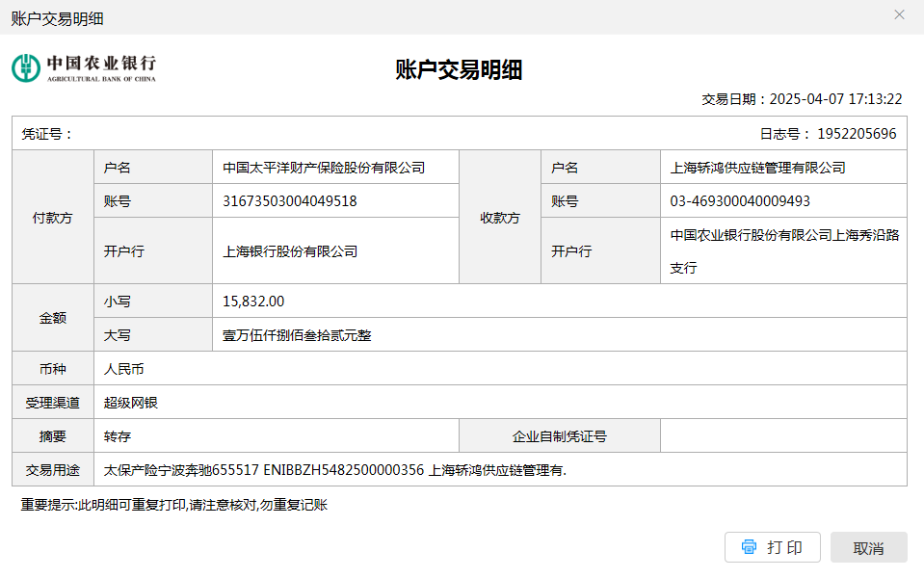The width and height of the screenshot is (924, 578).
Task: Click the transaction date 2025-04-07 17:13:22
Action: point(835,99)
